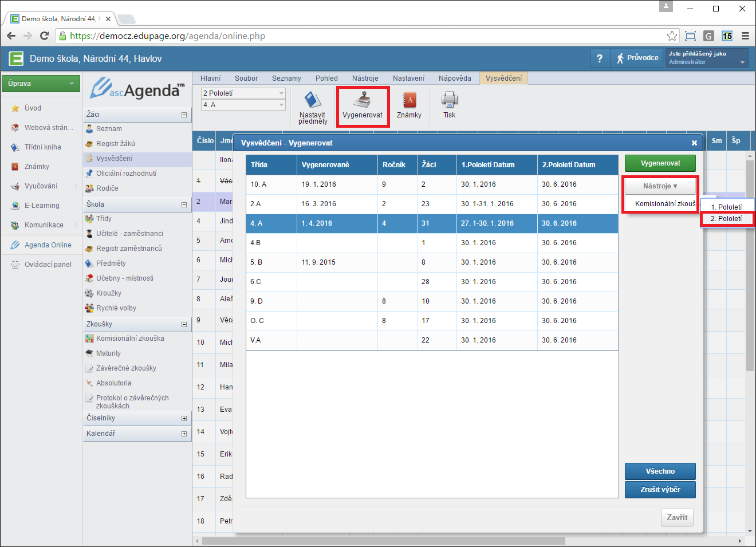The width and height of the screenshot is (756, 547).
Task: Open the Administrátor account dropdown
Action: [707, 58]
